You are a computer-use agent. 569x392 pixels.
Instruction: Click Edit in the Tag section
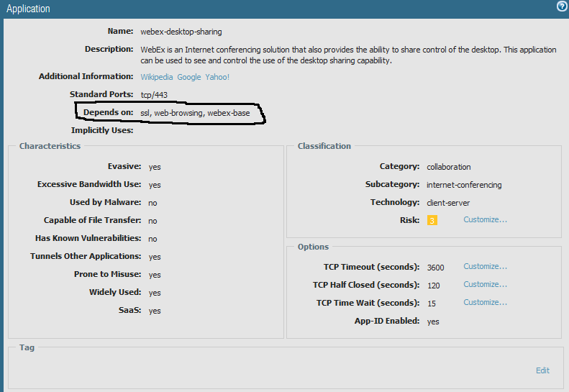542,370
